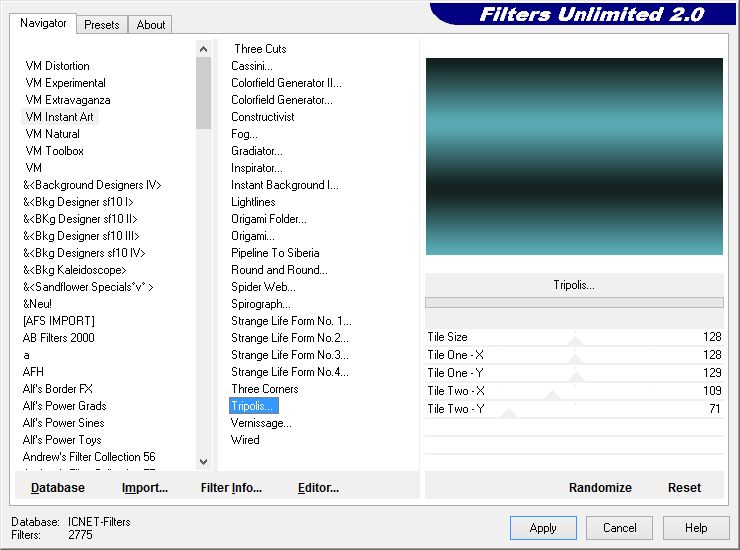
Task: Select the Cassini... filter
Action: coord(252,66)
